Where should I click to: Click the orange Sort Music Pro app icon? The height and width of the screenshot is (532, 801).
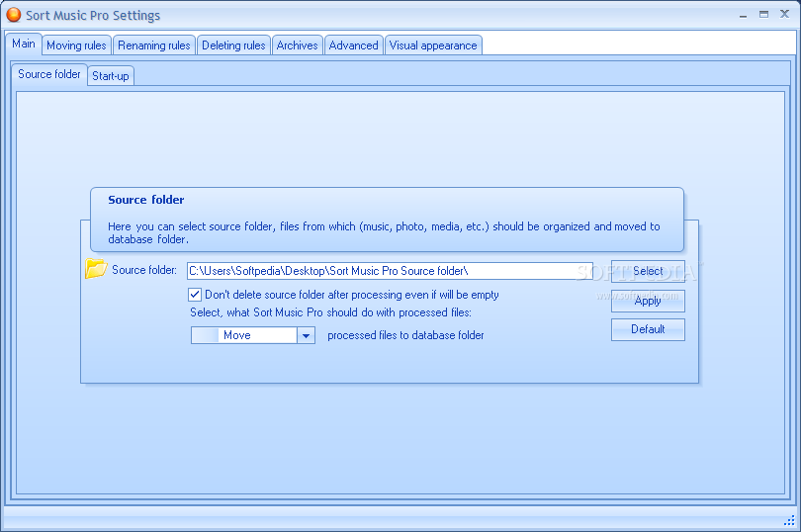click(x=13, y=15)
